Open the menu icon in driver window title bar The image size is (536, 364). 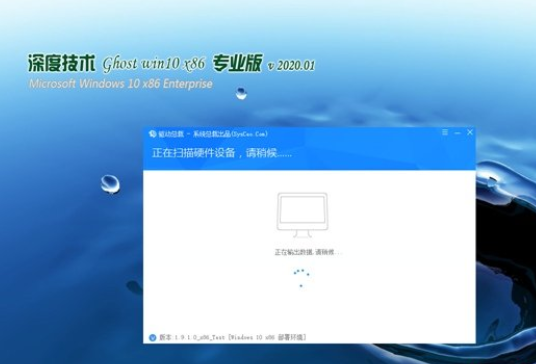click(x=445, y=132)
